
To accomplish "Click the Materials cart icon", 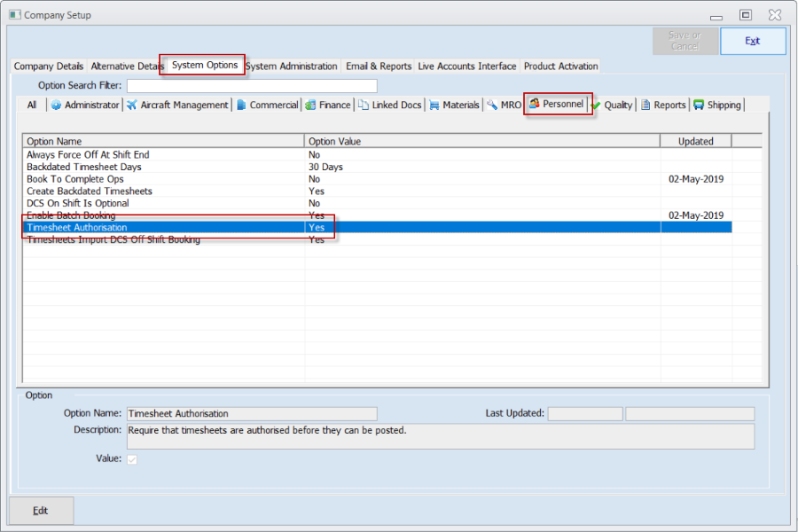I will click(434, 105).
